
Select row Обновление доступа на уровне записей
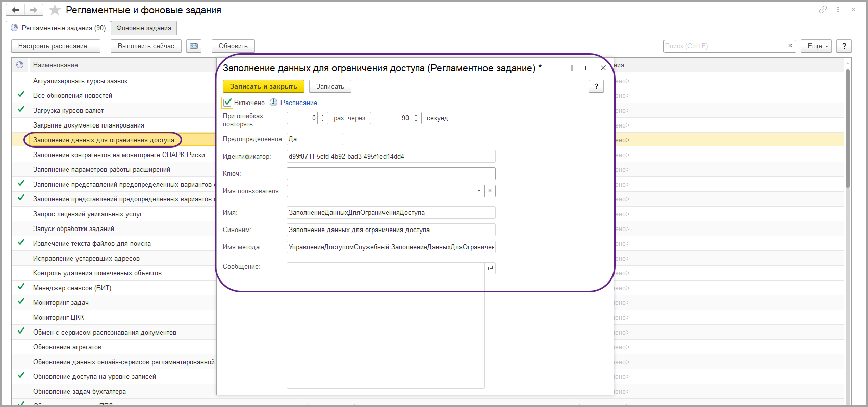[94, 376]
